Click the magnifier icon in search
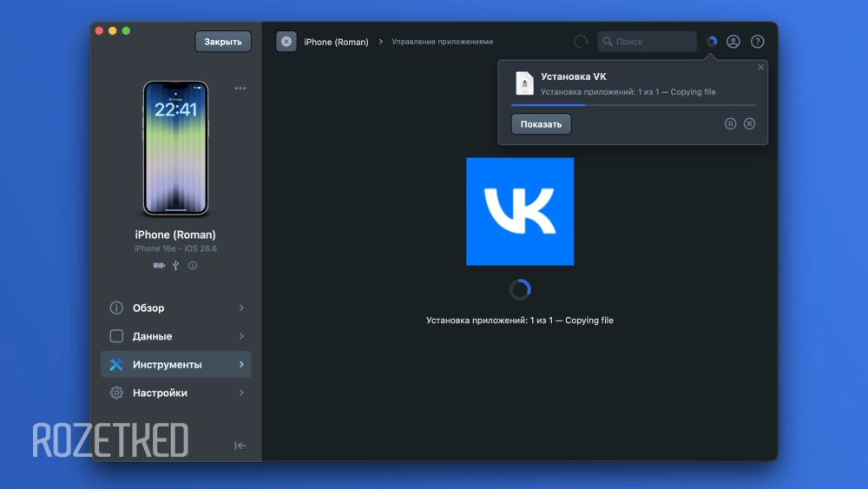868x489 pixels. point(608,42)
